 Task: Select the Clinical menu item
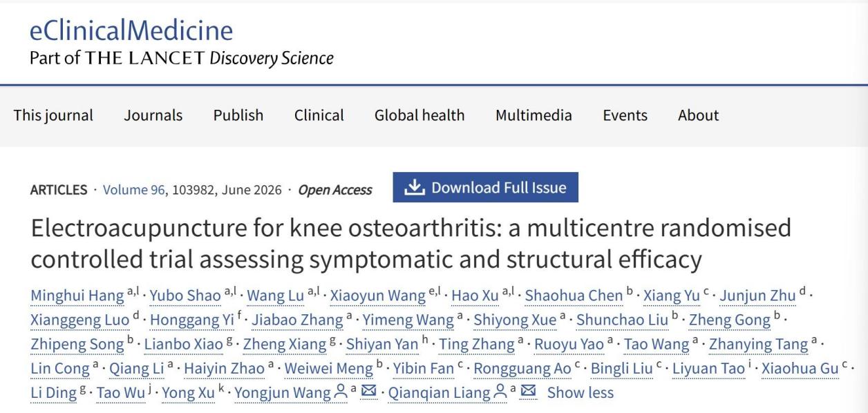pos(319,115)
